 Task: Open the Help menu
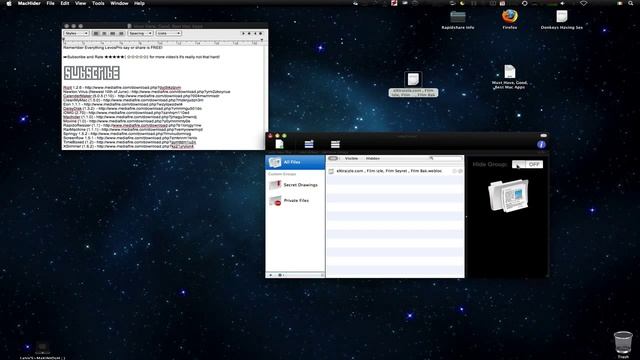[140, 3]
